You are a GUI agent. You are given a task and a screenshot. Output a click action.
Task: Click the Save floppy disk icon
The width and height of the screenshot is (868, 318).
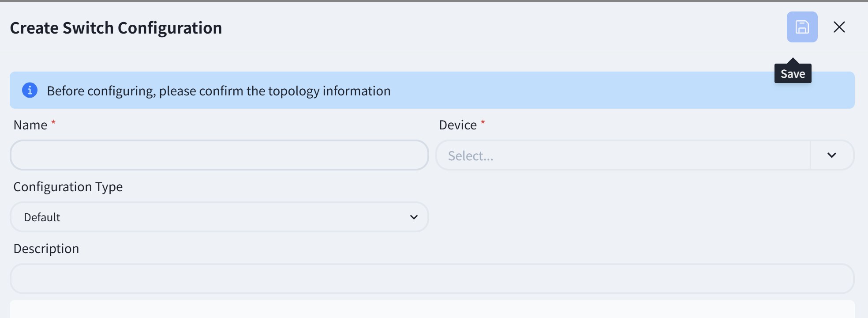802,27
